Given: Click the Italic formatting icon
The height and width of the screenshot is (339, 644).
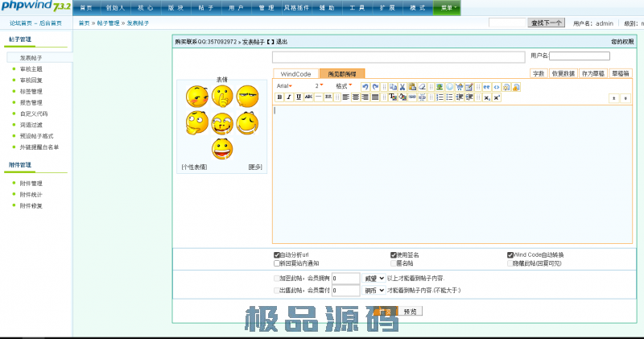Looking at the screenshot, I should [x=289, y=97].
